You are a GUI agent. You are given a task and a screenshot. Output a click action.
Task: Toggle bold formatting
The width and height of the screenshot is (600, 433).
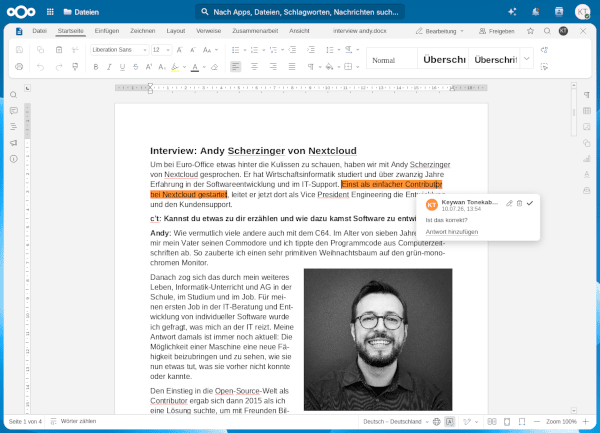pyautogui.click(x=96, y=67)
